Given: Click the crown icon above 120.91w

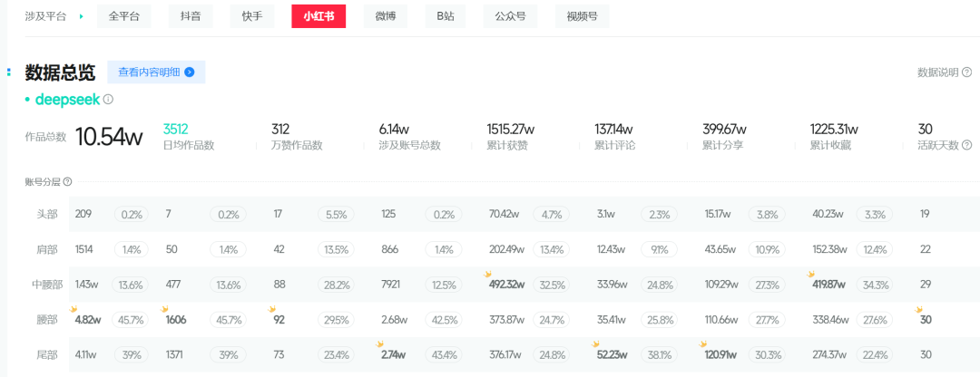Looking at the screenshot, I should pyautogui.click(x=703, y=343).
